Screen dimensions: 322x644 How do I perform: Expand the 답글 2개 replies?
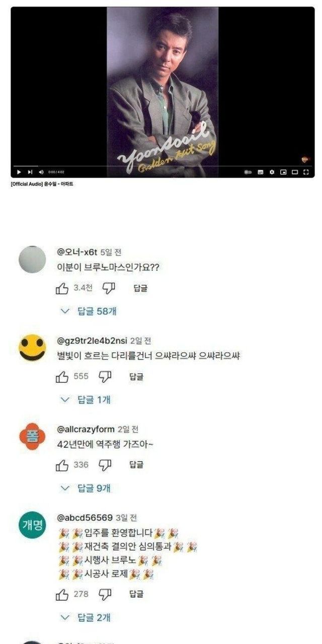coord(86,617)
